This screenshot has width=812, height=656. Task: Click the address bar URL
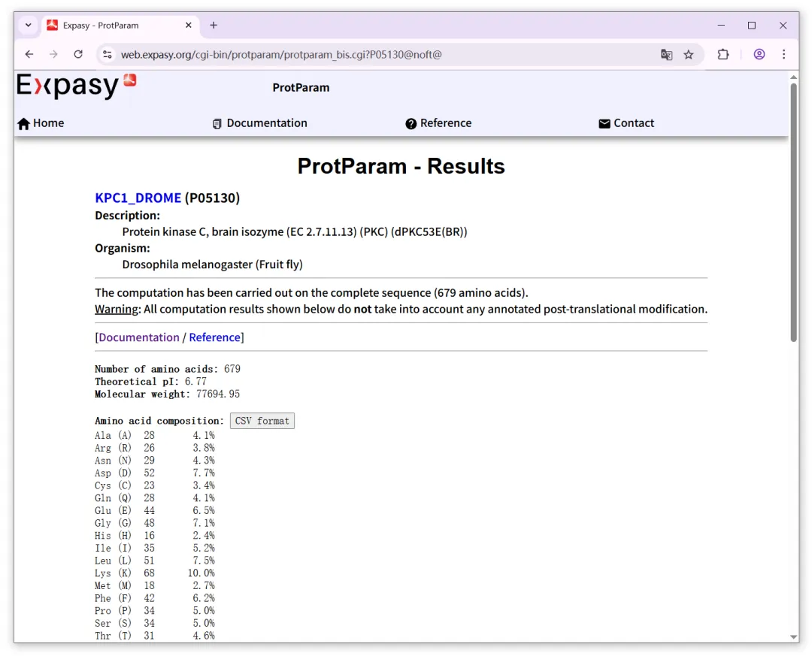pyautogui.click(x=281, y=54)
